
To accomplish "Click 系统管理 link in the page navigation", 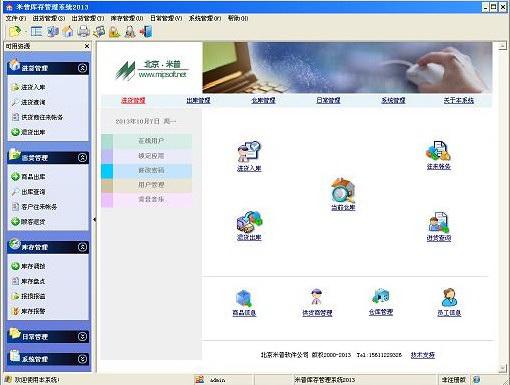I will (393, 100).
